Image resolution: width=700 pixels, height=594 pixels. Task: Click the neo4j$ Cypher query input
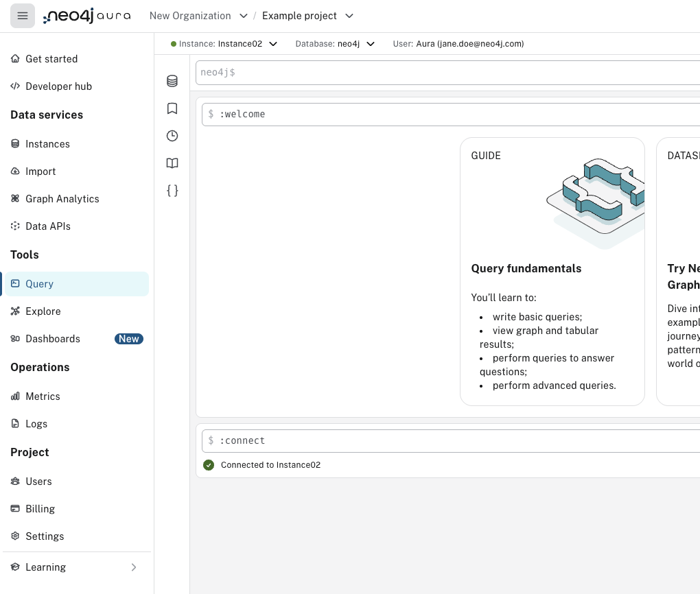tap(446, 72)
